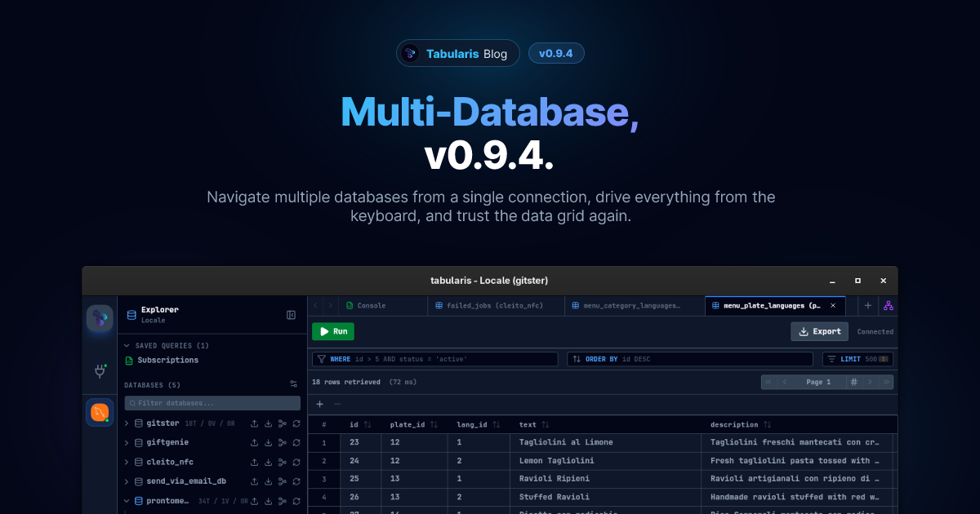980x514 pixels.
Task: Collapse the Explorer panel using its sidebar toggle icon
Action: point(292,313)
